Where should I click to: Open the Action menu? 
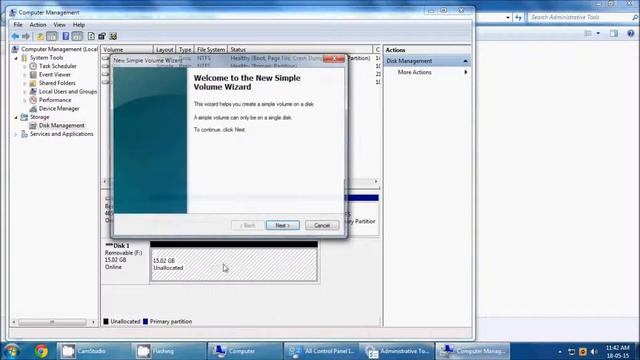[x=38, y=25]
